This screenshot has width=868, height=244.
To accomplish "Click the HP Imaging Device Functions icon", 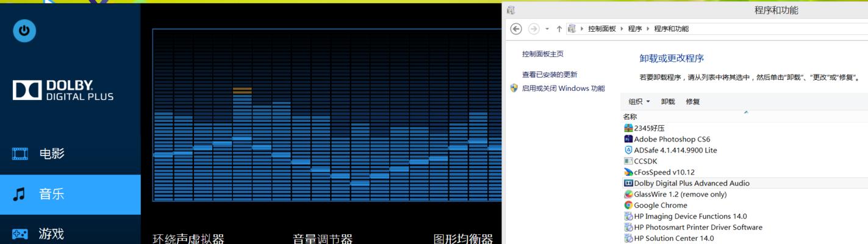I will (x=628, y=216).
